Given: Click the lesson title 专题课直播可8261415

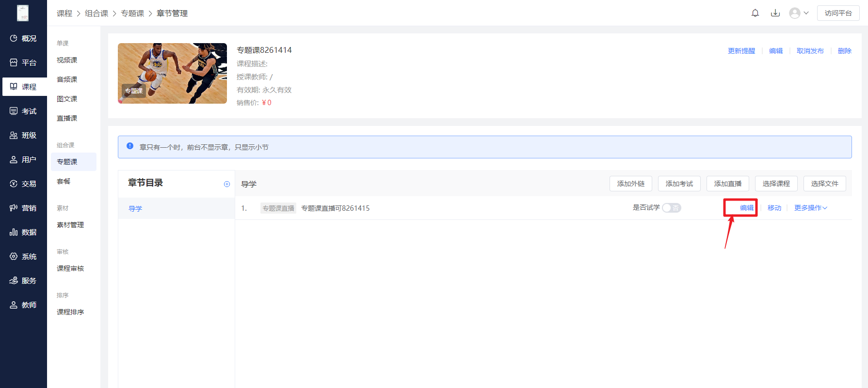Looking at the screenshot, I should click(336, 208).
